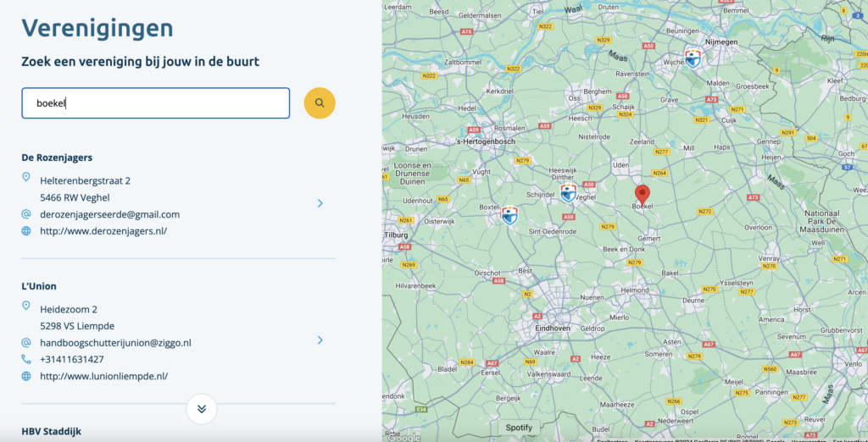Expand De Rozenjagers details with right chevron
The image size is (868, 442).
pos(320,203)
